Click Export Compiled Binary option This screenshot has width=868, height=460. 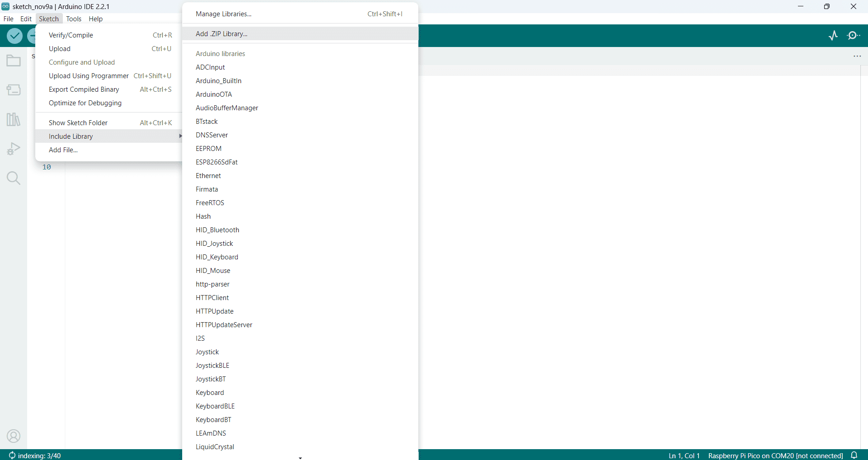pyautogui.click(x=84, y=89)
